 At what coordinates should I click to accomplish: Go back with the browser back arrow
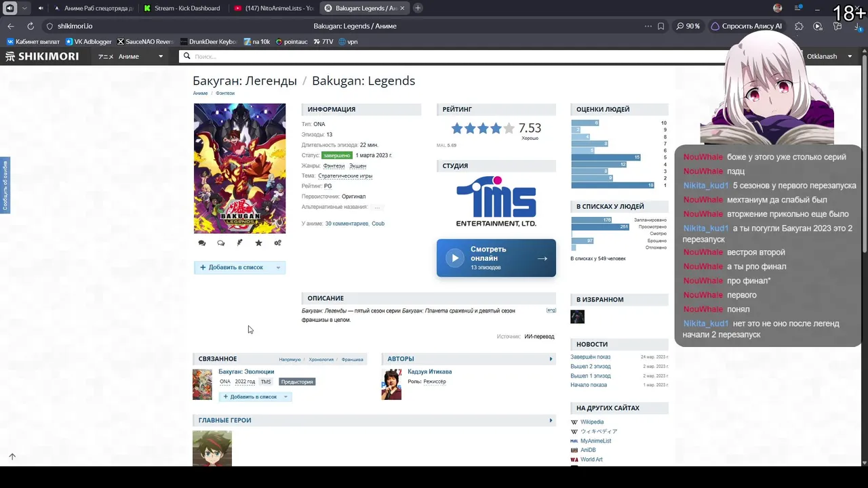pos(11,26)
